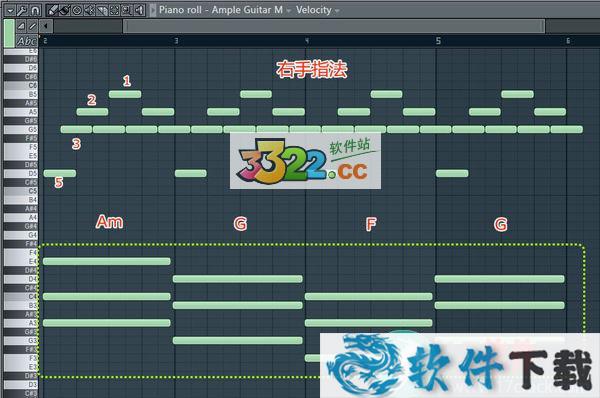Screen dimensions: 600x398
Task: Select the Playback scrub tool
Action: (x=139, y=10)
